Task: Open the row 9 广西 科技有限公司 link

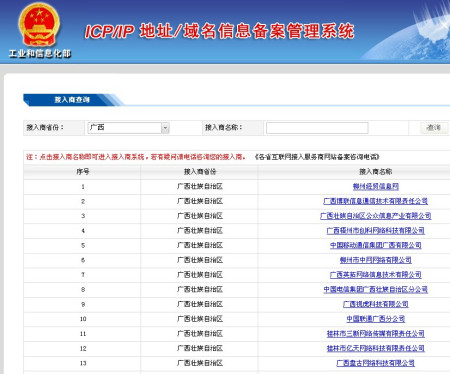Action: [x=376, y=304]
